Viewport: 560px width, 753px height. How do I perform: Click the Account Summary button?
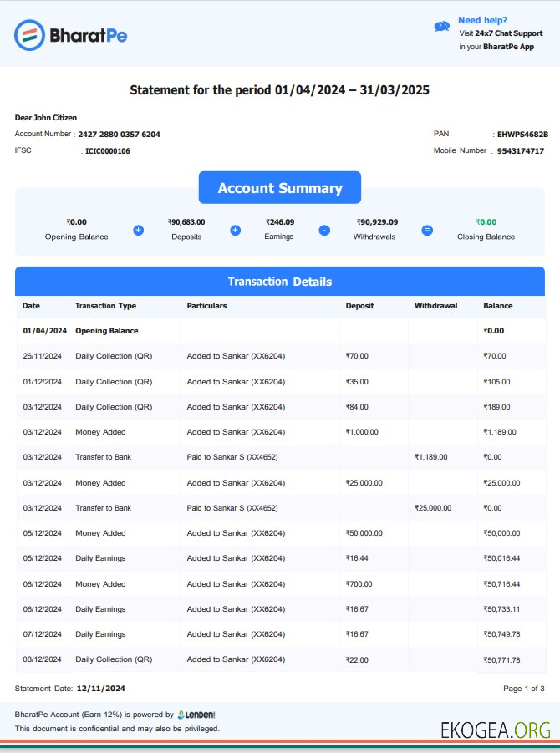(x=280, y=188)
